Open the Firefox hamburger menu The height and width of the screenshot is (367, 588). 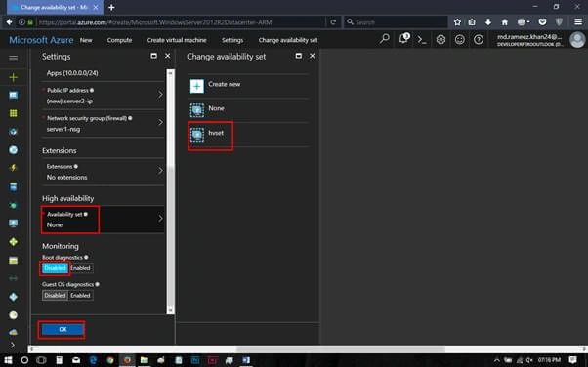(578, 22)
